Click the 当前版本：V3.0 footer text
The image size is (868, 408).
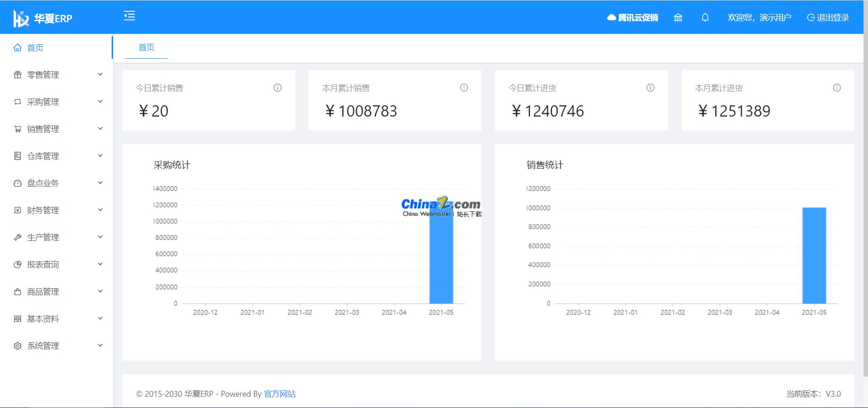click(x=813, y=394)
